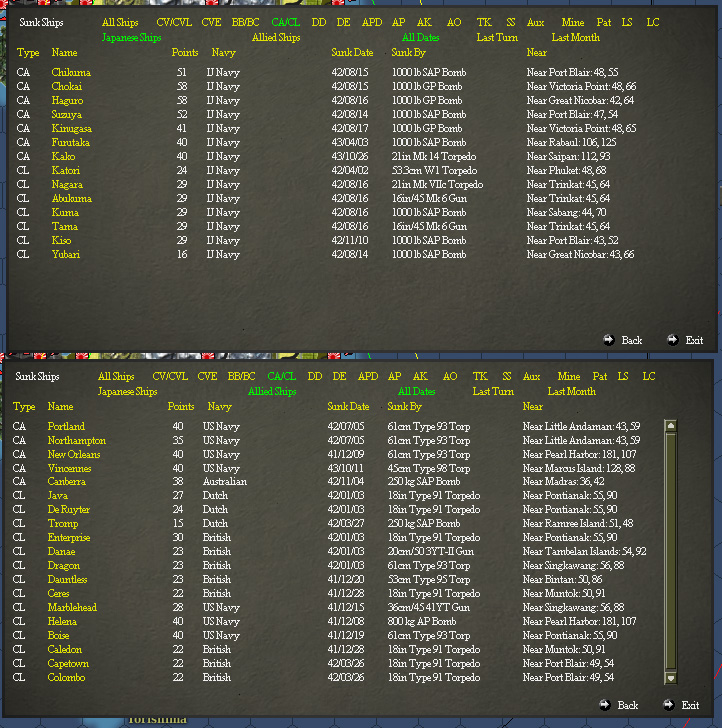Screen dimensions: 722x728
Task: Open sunk ship Northampton entry
Action: (x=77, y=440)
